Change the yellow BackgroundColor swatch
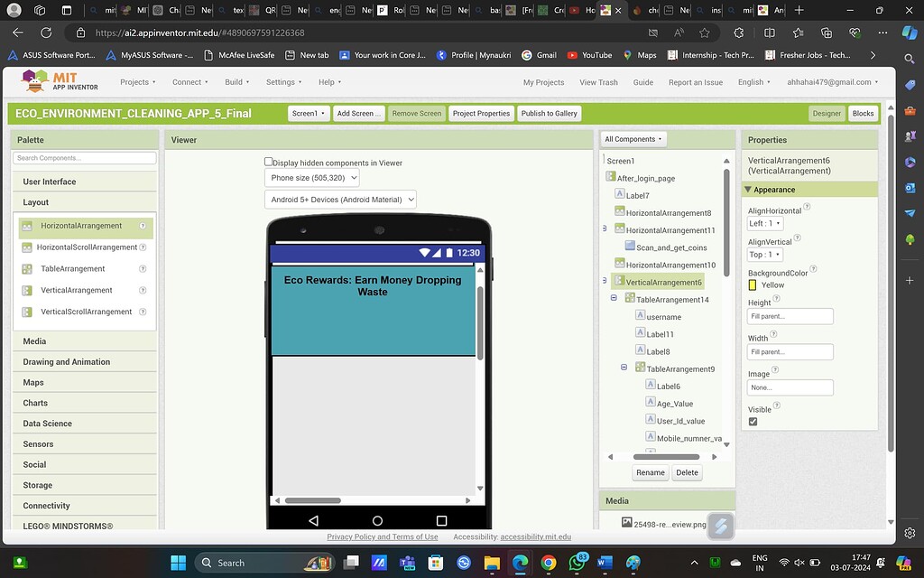 751,284
